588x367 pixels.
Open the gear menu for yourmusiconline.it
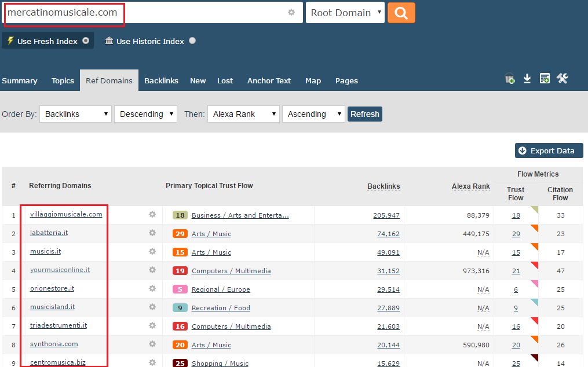coord(152,270)
